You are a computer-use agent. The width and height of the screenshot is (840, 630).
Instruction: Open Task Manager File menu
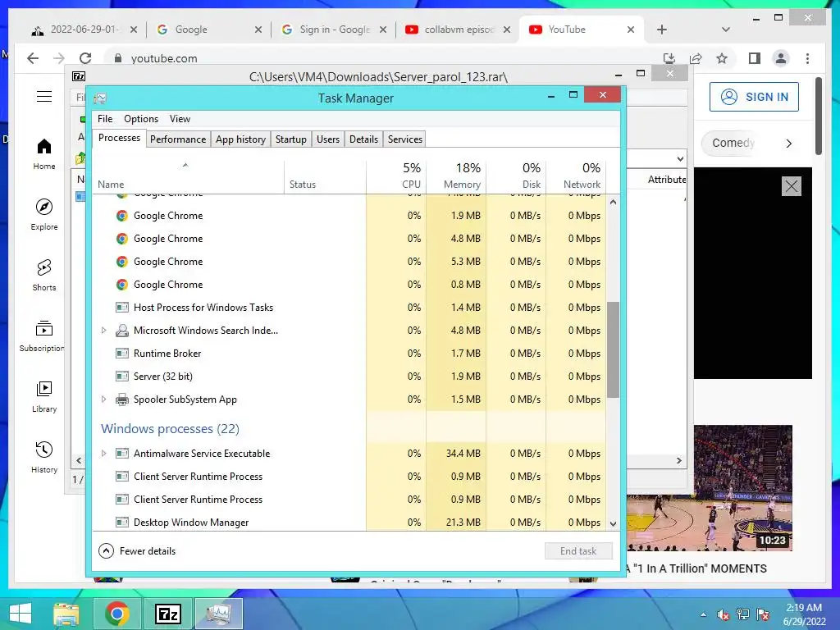105,119
